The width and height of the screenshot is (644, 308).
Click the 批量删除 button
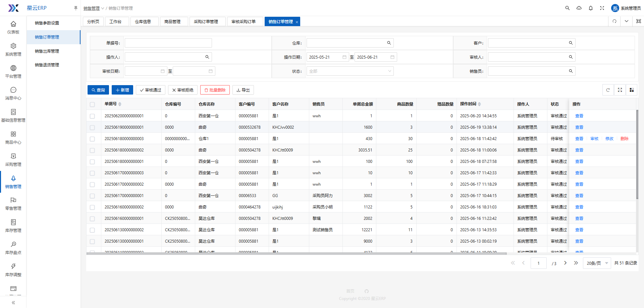click(x=215, y=90)
